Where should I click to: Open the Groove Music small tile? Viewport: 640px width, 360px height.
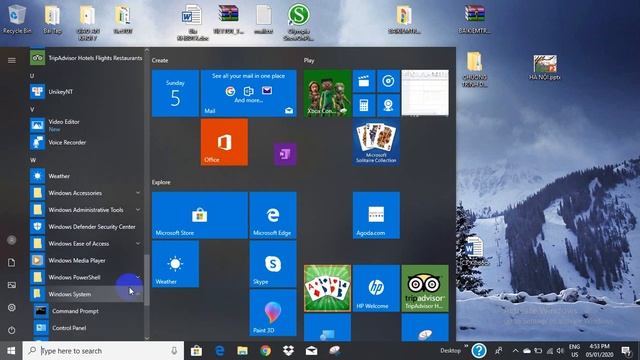pos(388,81)
